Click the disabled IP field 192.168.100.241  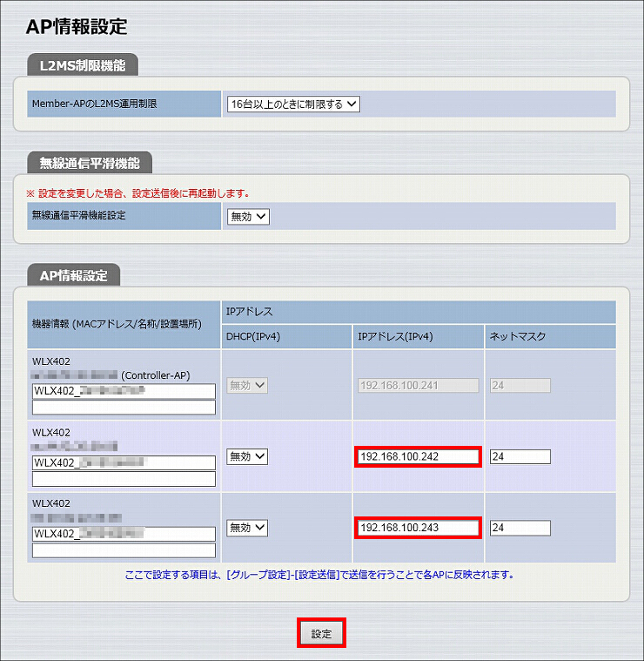(x=419, y=385)
